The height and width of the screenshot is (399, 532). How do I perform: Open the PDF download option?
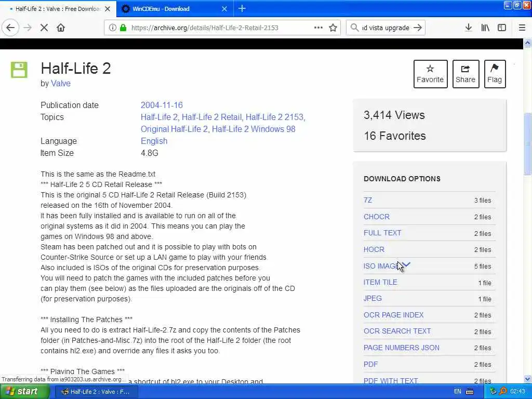(370, 364)
